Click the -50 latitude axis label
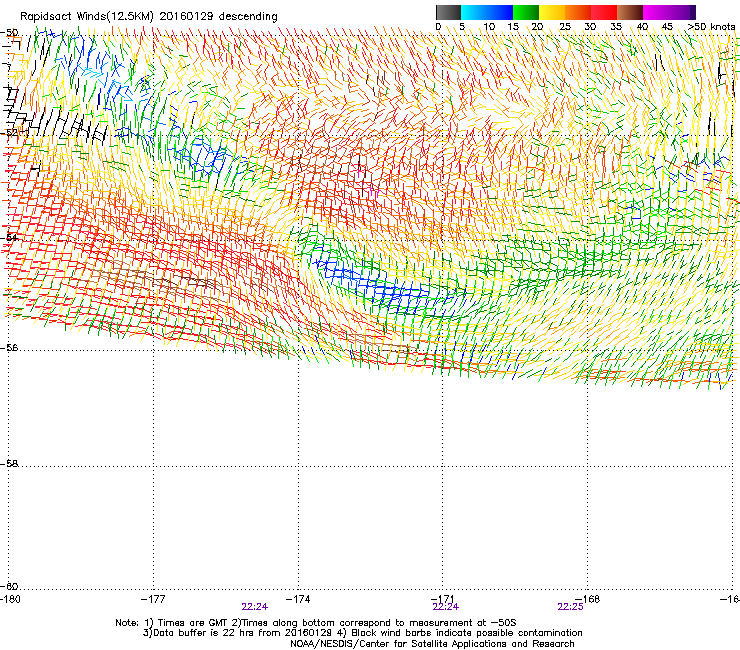This screenshot has height=650, width=740. [10, 33]
